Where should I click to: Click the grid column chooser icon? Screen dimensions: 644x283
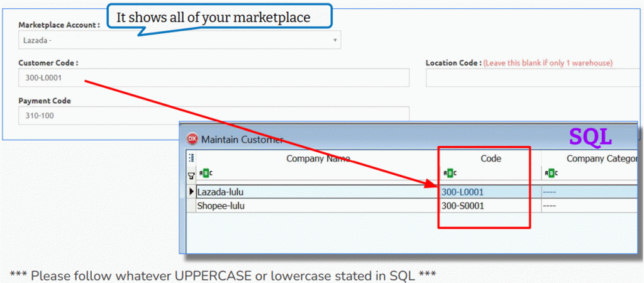pos(191,158)
